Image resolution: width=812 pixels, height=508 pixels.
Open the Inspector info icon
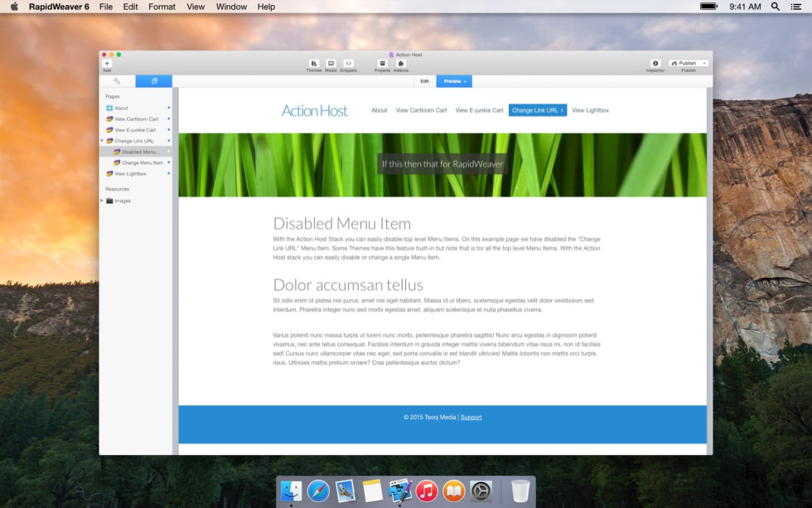(655, 63)
